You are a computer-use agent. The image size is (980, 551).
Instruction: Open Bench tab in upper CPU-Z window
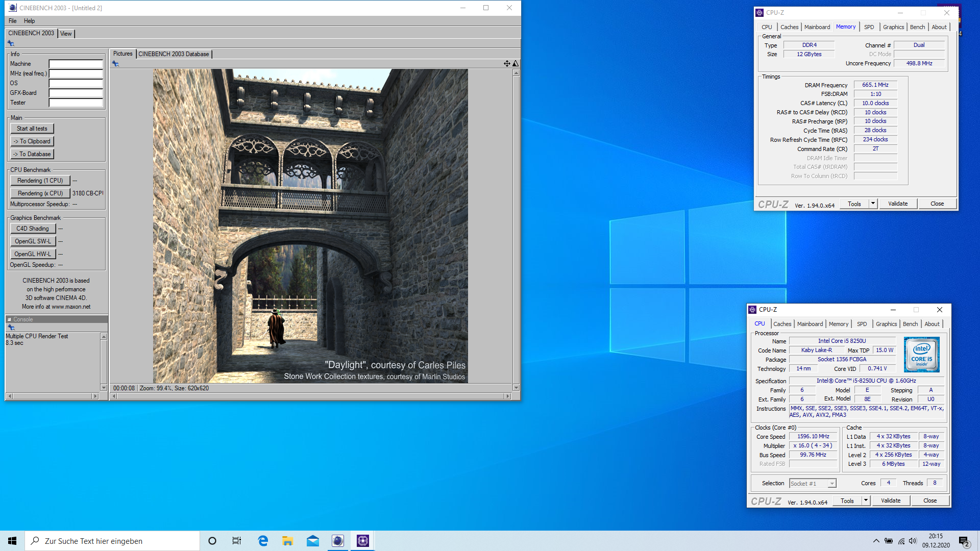(x=917, y=27)
